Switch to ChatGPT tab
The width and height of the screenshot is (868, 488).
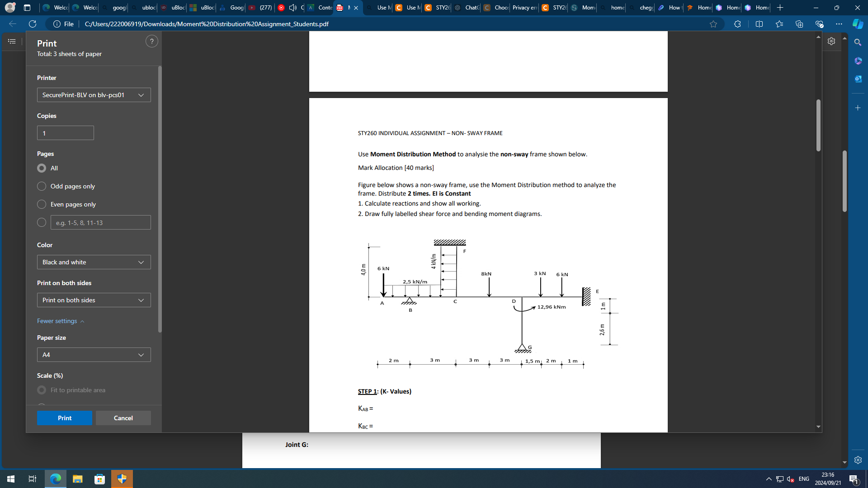pyautogui.click(x=466, y=8)
